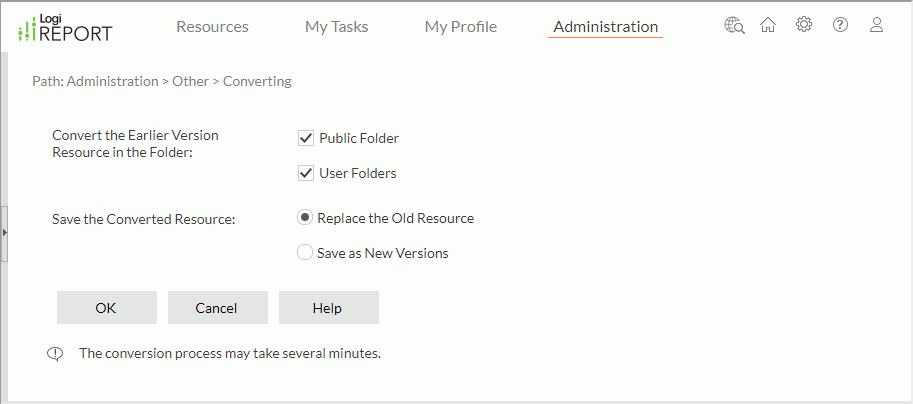Open the help question mark icon
Screen dimensions: 913x404
click(840, 25)
